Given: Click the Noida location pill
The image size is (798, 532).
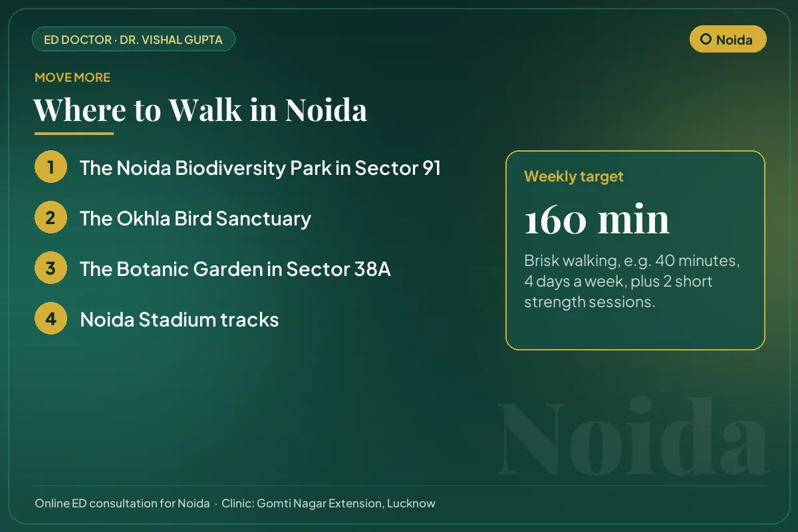Looking at the screenshot, I should click(728, 39).
